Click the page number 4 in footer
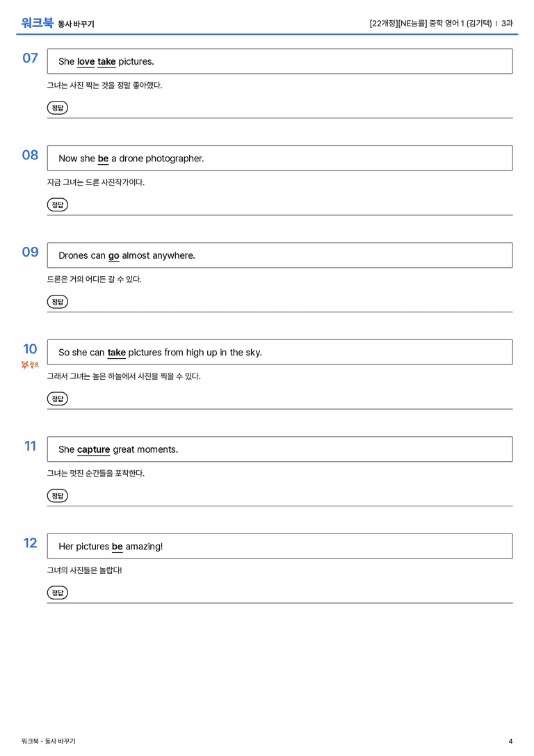This screenshot has width=534, height=756. (510, 741)
